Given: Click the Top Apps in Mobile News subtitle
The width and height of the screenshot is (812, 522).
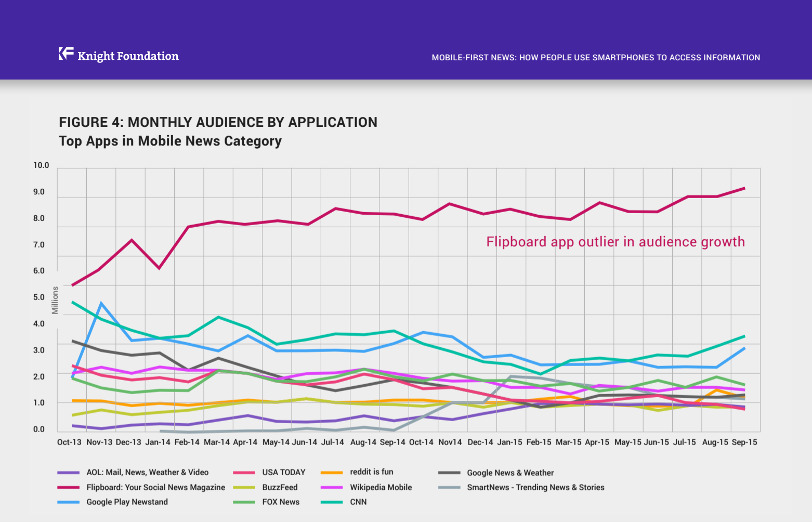Looking at the screenshot, I should (x=170, y=141).
